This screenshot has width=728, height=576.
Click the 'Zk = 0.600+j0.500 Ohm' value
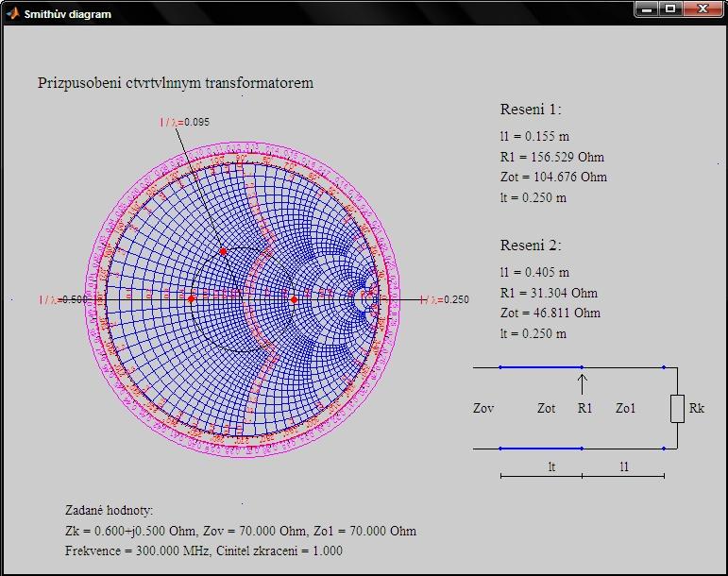tap(128, 531)
